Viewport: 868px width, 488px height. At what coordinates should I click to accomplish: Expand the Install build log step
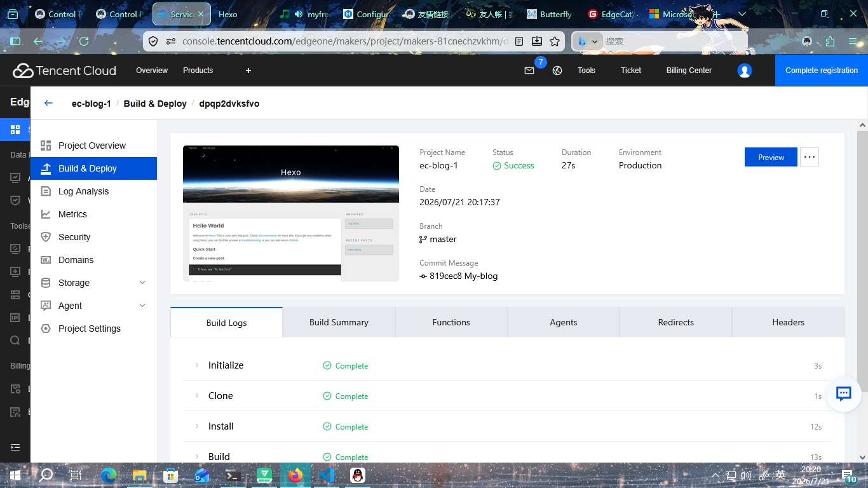[x=197, y=426]
